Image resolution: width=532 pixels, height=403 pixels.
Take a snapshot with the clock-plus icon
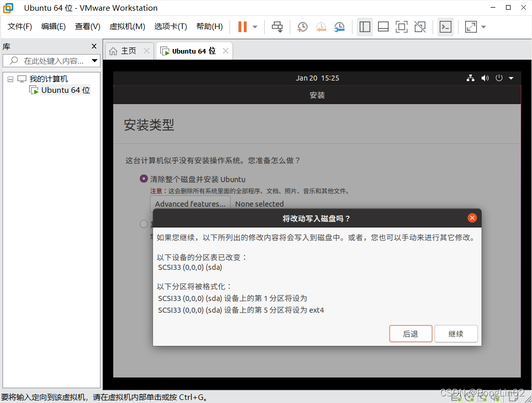point(302,27)
